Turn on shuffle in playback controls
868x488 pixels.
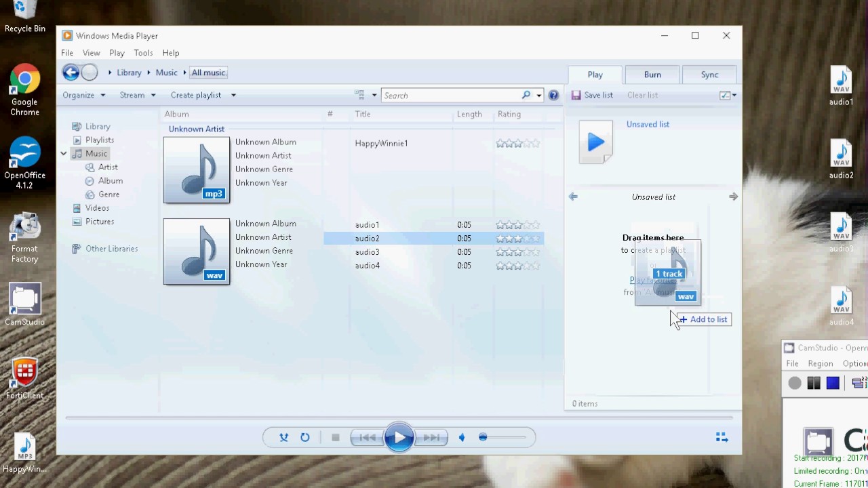tap(283, 438)
